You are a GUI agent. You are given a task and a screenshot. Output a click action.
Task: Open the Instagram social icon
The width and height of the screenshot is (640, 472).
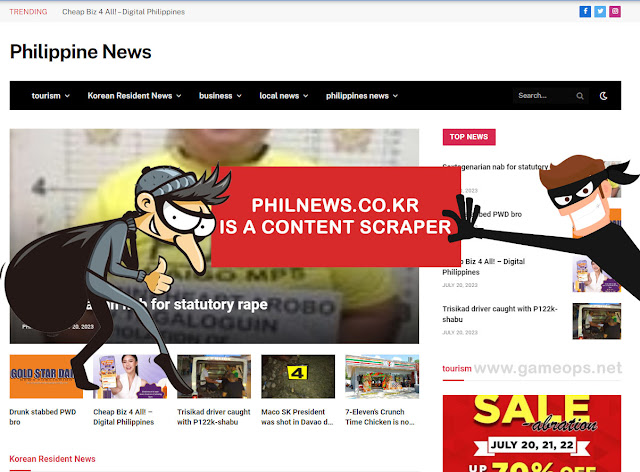click(x=615, y=11)
